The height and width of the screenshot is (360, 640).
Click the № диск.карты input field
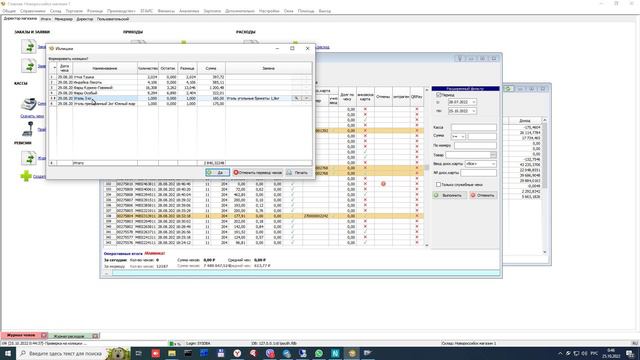(478, 173)
